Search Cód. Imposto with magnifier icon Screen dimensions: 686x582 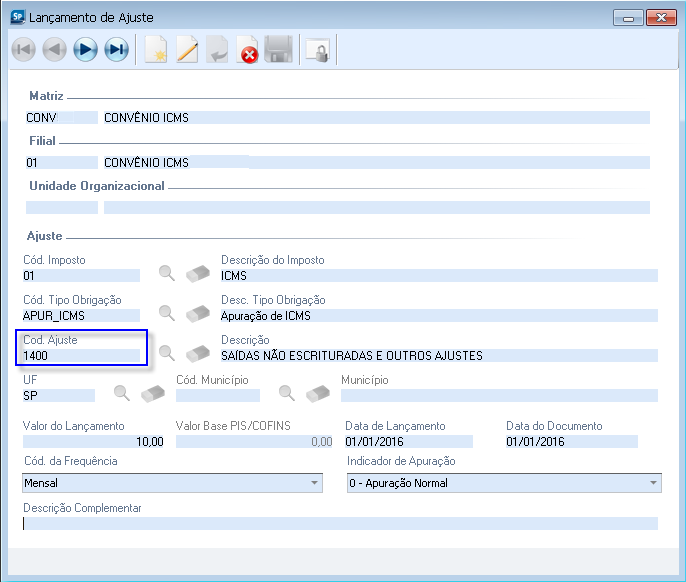coord(167,275)
